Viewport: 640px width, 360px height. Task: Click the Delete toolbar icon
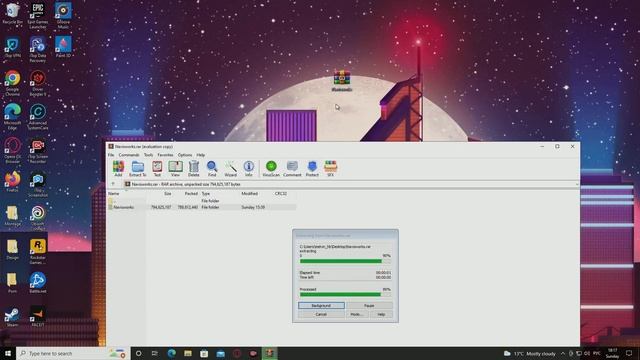click(193, 168)
